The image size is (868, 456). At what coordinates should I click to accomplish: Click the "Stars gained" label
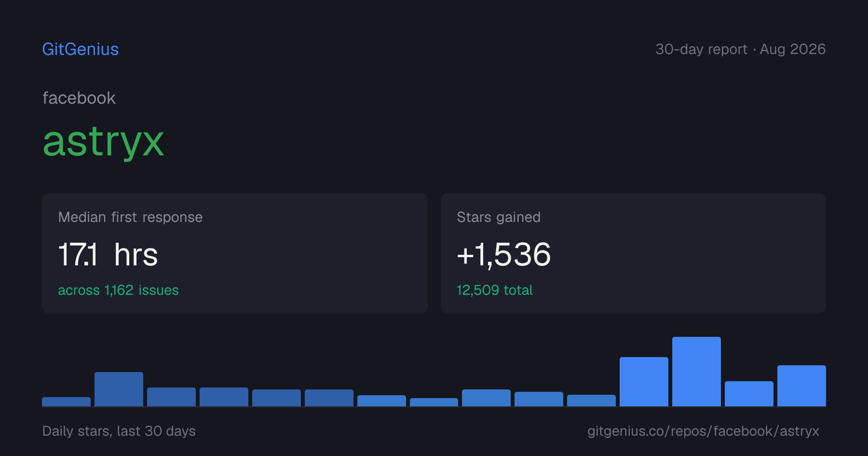499,217
